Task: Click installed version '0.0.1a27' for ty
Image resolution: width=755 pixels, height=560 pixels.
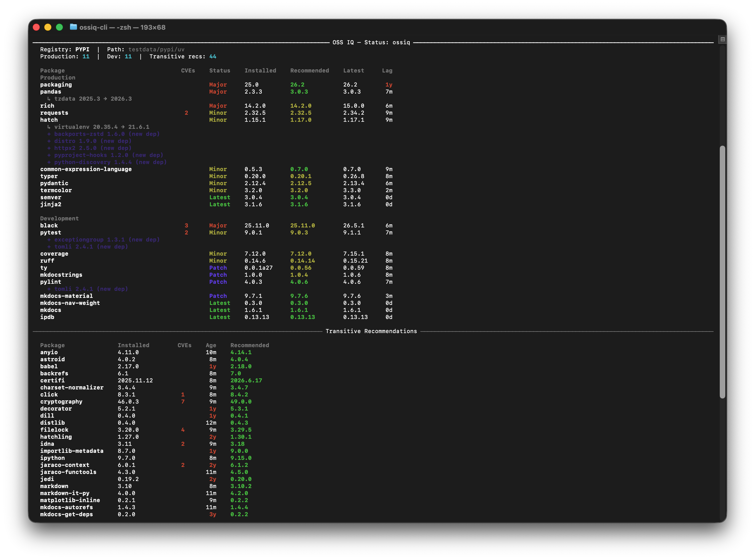Action: pos(258,268)
